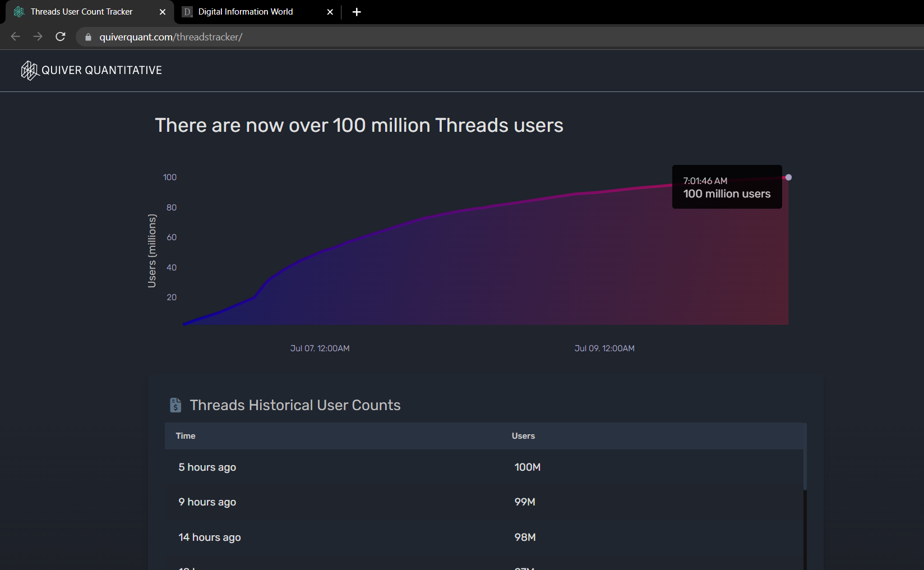Click the Time column header

(186, 436)
